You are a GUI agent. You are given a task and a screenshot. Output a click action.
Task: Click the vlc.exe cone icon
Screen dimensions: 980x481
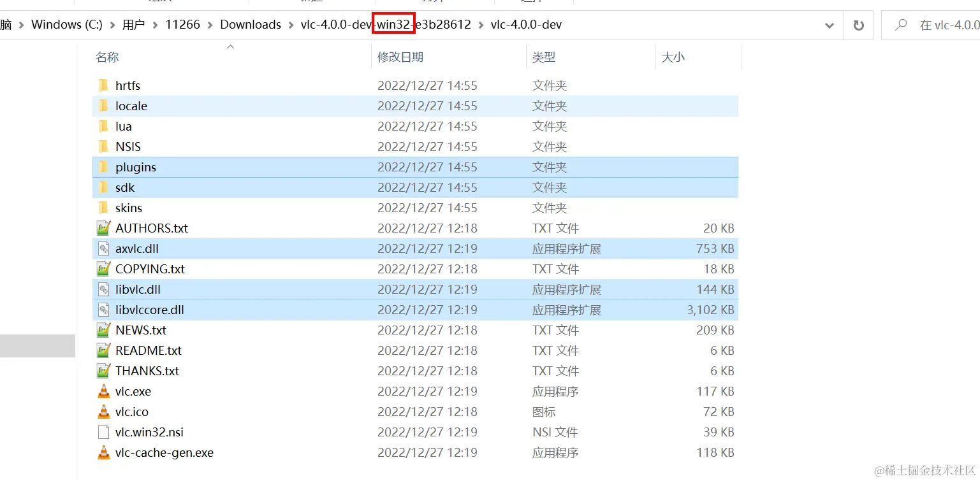tap(103, 391)
